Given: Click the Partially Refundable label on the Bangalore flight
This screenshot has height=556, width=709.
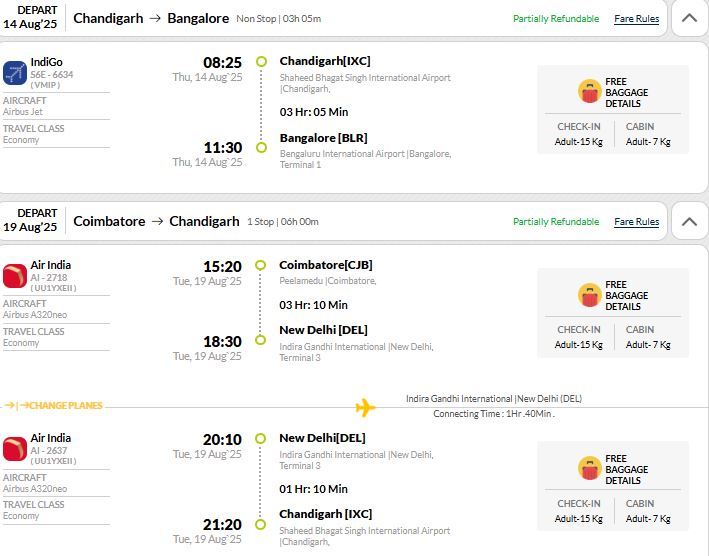Looking at the screenshot, I should click(x=556, y=19).
